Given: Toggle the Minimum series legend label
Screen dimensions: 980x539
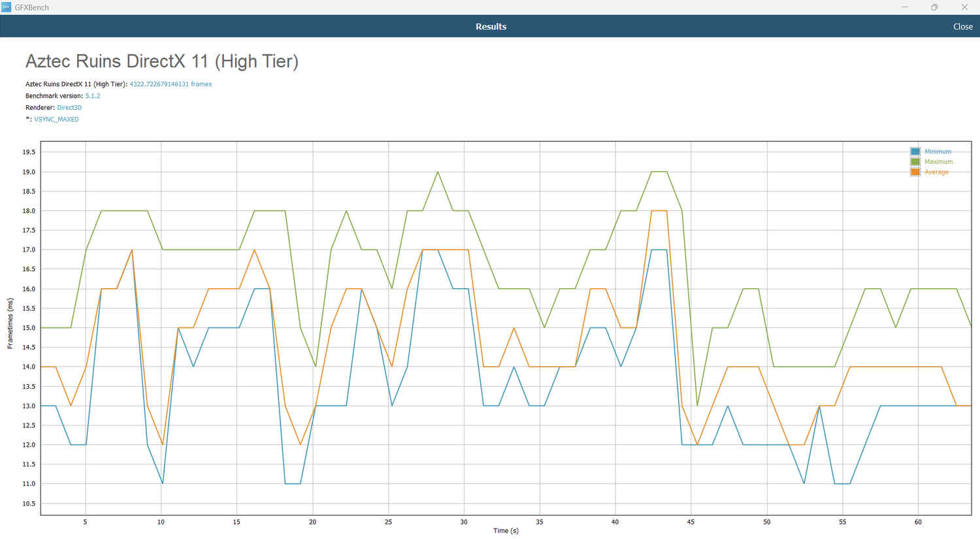Looking at the screenshot, I should (938, 152).
